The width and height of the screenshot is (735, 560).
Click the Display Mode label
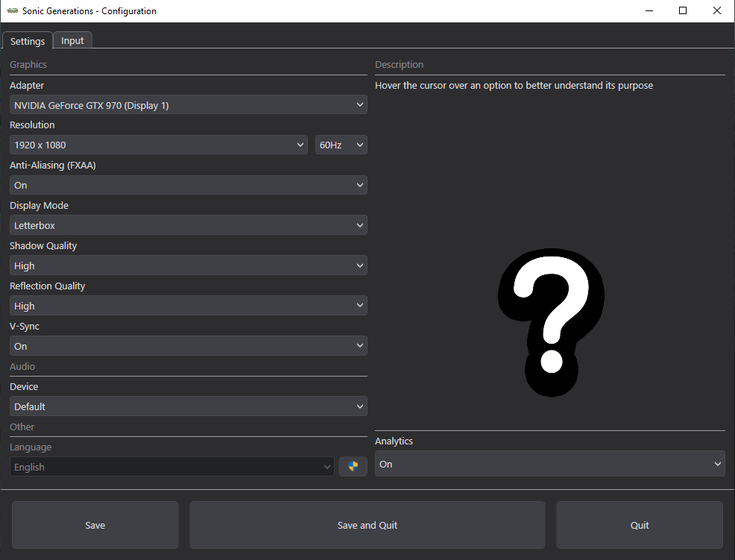pos(39,205)
